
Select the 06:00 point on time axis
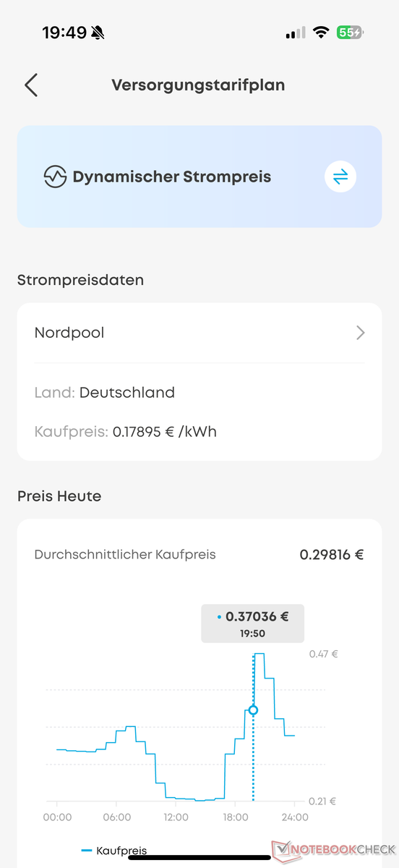coord(116,817)
